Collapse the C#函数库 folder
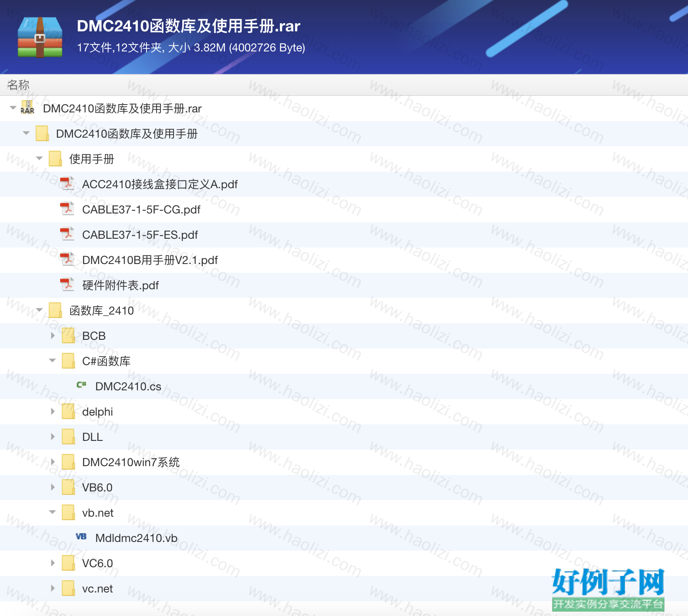This screenshot has height=616, width=688. 52,360
